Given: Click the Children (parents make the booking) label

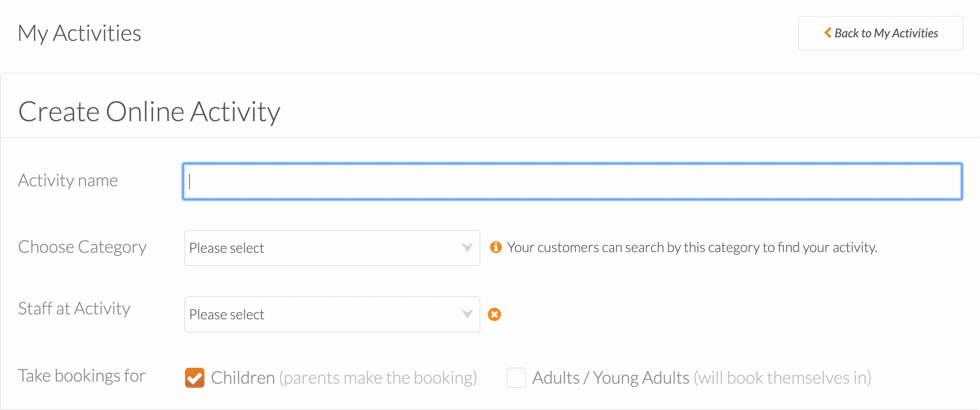Looking at the screenshot, I should click(344, 378).
